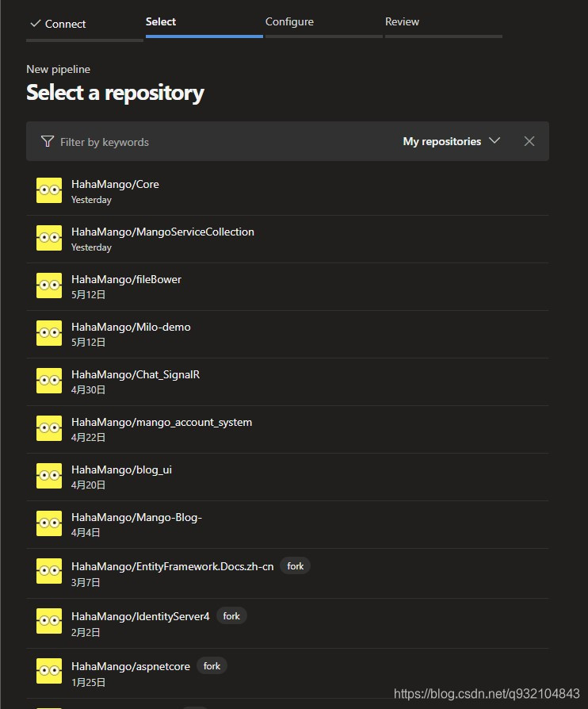
Task: Click the 1月25日 date under aspnetcore
Action: click(88, 682)
